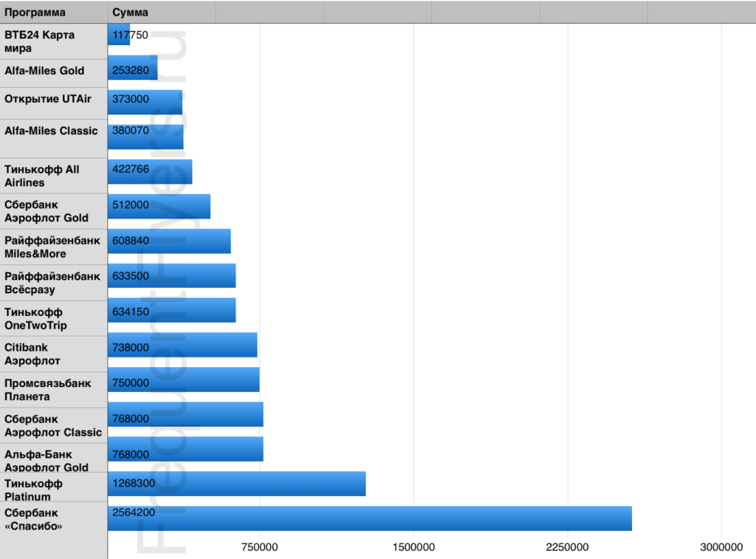
Task: Select the "Alfa-Miles Classic" row label
Action: pos(51,131)
